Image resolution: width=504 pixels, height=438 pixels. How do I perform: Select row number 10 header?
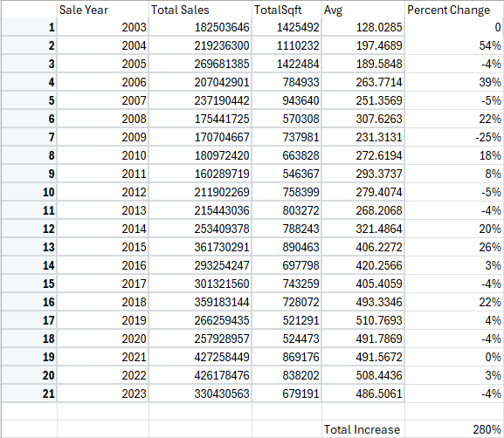tap(29, 192)
